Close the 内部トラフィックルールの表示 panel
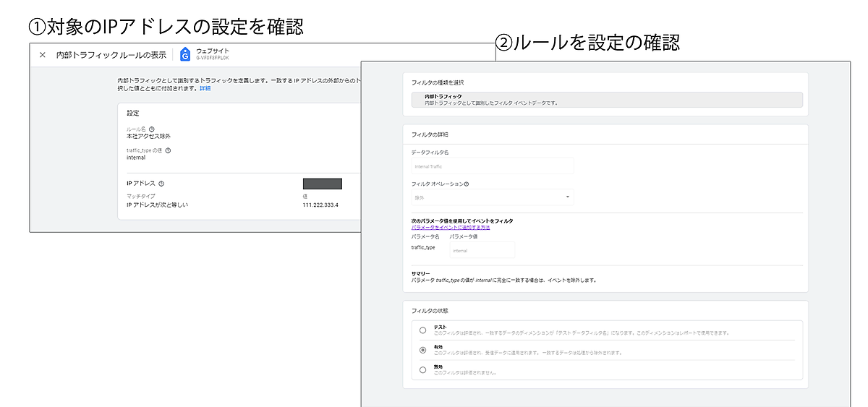This screenshot has width=868, height=407. tap(42, 55)
